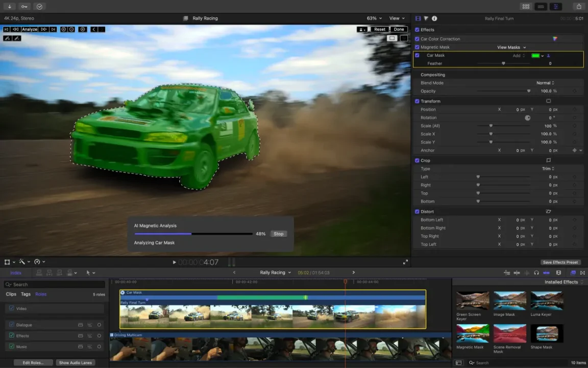Open the Installed Effects popup
The height and width of the screenshot is (368, 588).
tap(564, 282)
